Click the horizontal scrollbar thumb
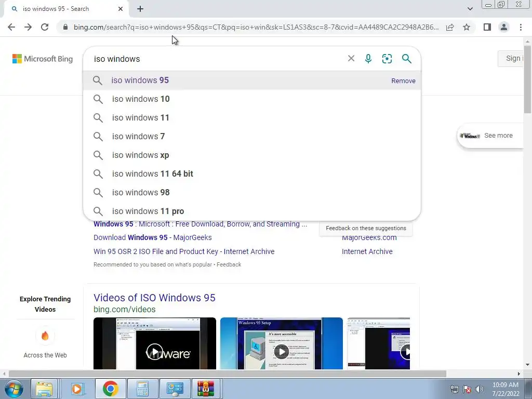The height and width of the screenshot is (399, 532). point(228,374)
